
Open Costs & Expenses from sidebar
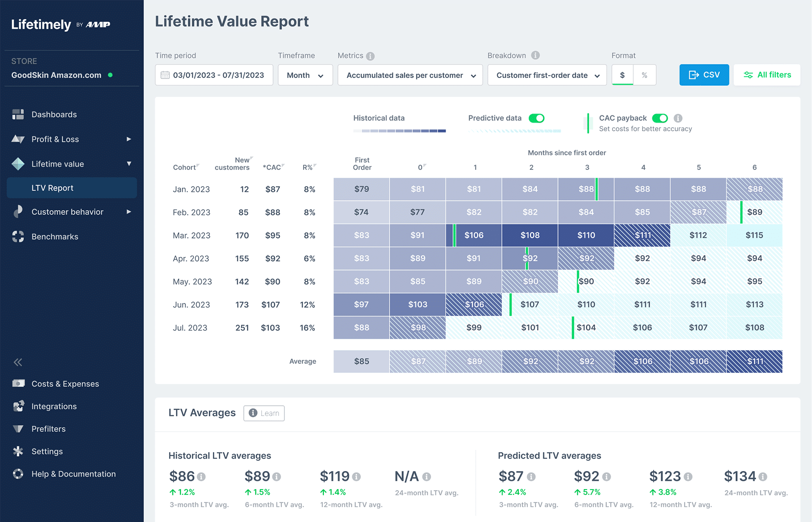pyautogui.click(x=18, y=384)
